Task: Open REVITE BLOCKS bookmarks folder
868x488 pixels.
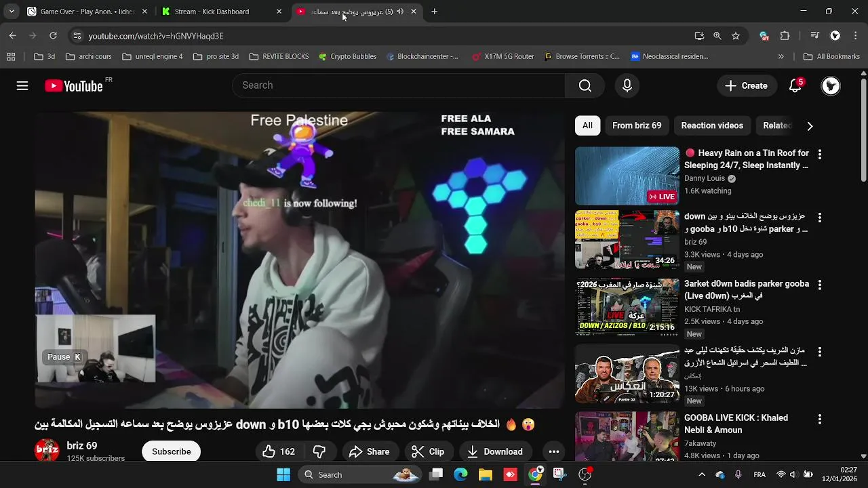Action: (x=279, y=57)
